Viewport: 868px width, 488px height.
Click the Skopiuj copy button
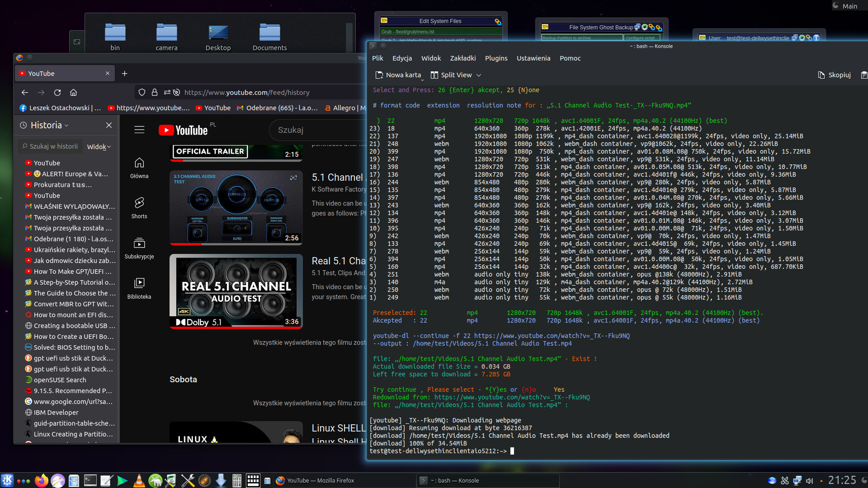pos(835,75)
